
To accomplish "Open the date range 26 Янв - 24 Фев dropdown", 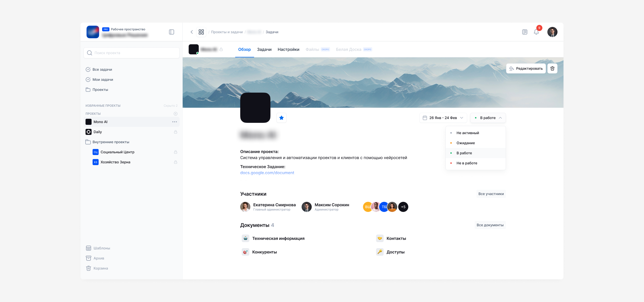I will click(443, 118).
